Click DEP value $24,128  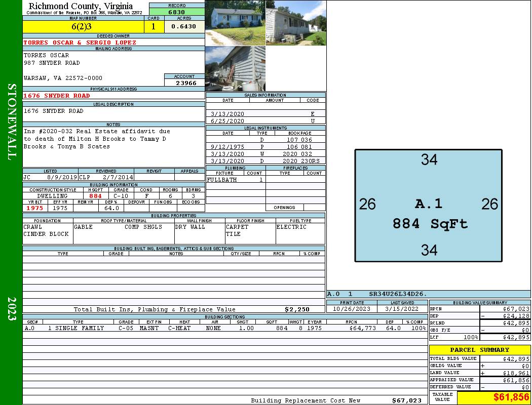(516, 316)
